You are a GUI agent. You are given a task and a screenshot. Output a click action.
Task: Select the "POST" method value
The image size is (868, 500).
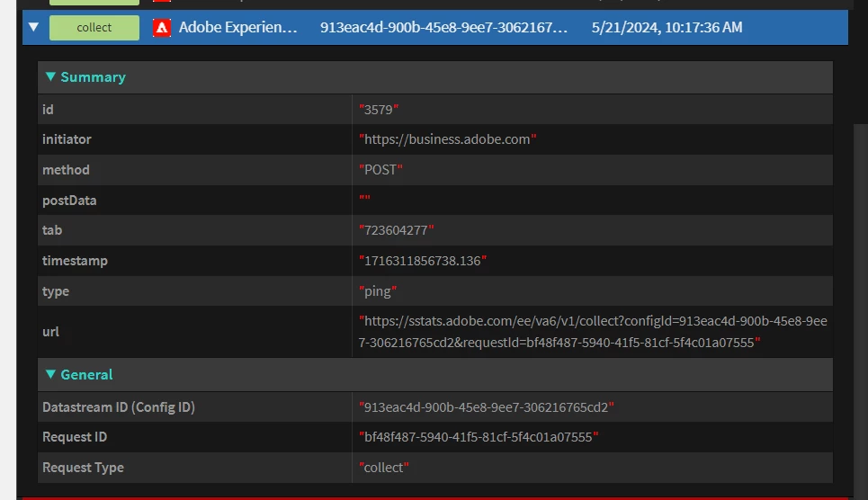coord(380,170)
